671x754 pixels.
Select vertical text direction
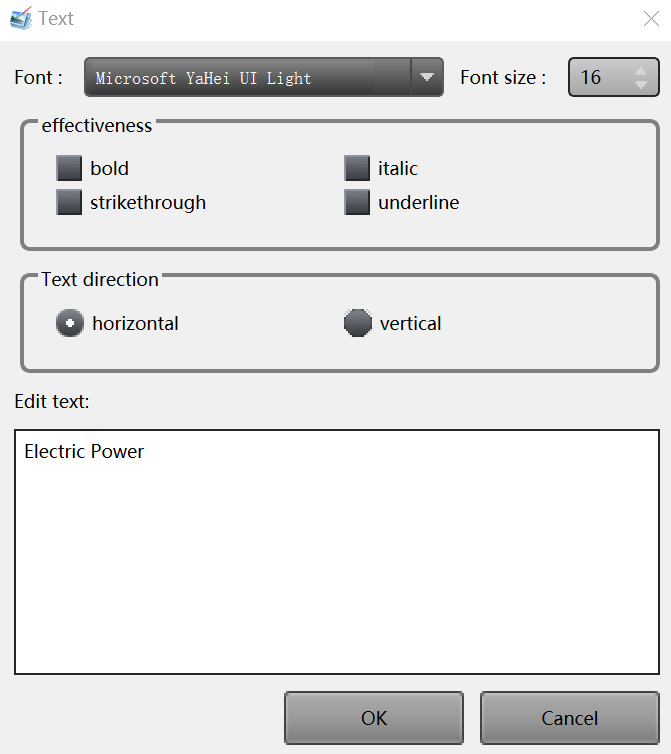tap(358, 323)
